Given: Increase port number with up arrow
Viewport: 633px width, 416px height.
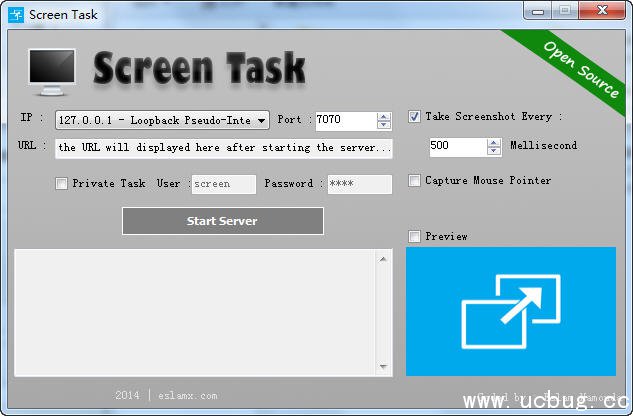Looking at the screenshot, I should [384, 116].
